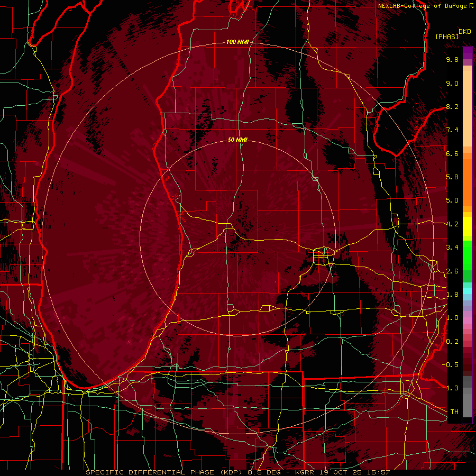The width and height of the screenshot is (476, 476).
Task: Select the 4.2 scale value
Action: click(452, 224)
